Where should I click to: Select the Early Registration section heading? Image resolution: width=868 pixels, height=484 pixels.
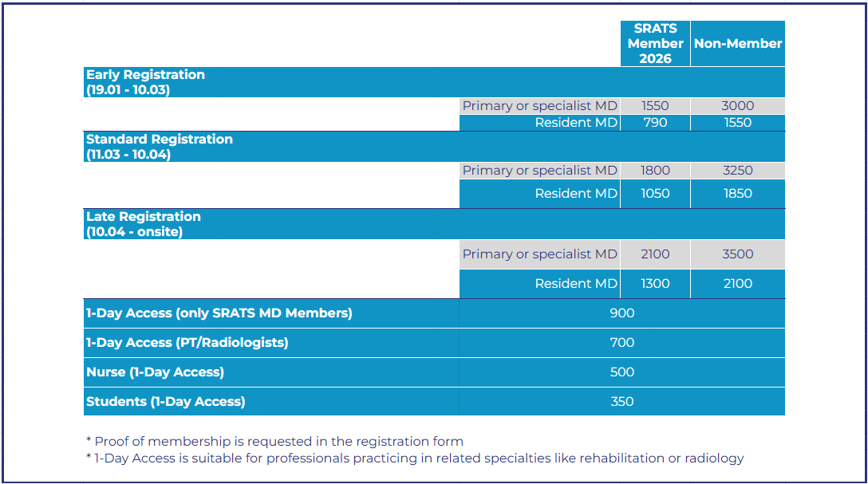(145, 82)
